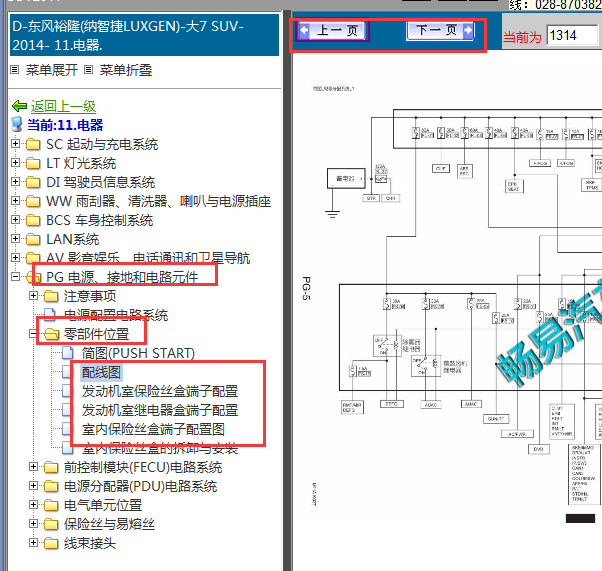The image size is (602, 571).
Task: Select 电气单元位置 folder label
Action: point(103,505)
